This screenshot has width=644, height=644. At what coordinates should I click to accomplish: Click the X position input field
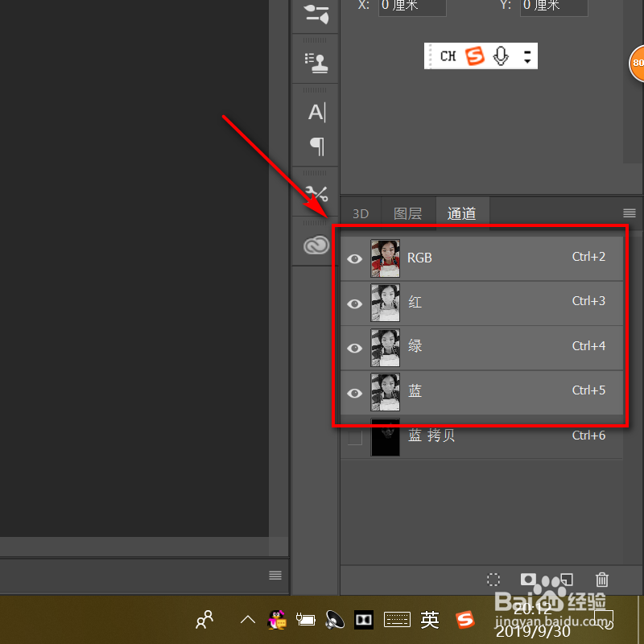point(412,6)
